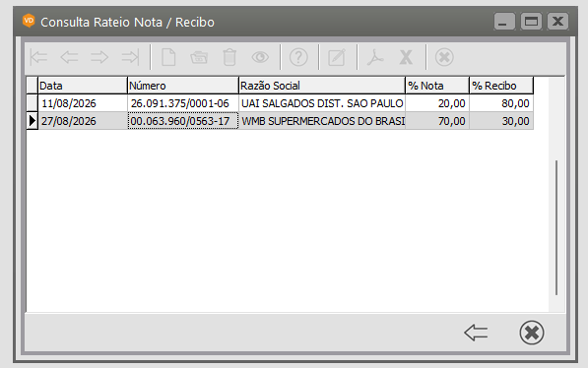The image size is (588, 368).
Task: Click the Número column header
Action: pos(183,86)
